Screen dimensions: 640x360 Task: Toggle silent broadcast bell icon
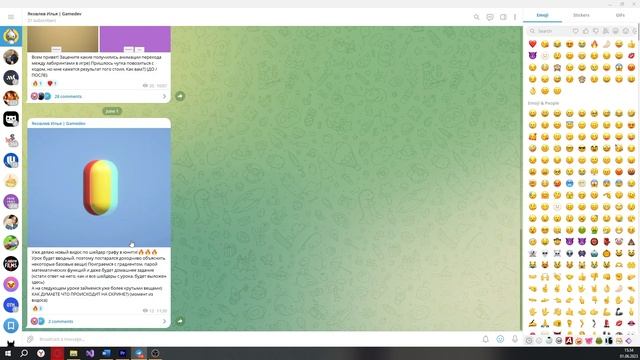click(485, 339)
